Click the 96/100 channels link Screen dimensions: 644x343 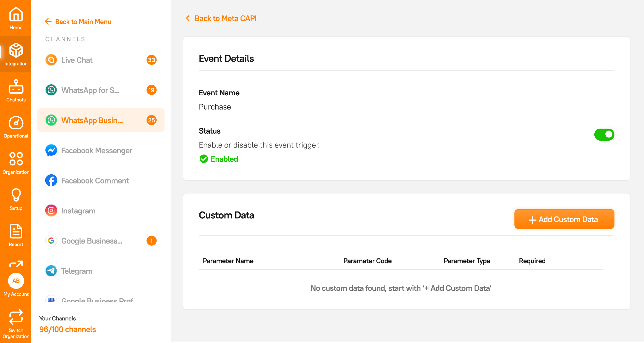coord(68,329)
